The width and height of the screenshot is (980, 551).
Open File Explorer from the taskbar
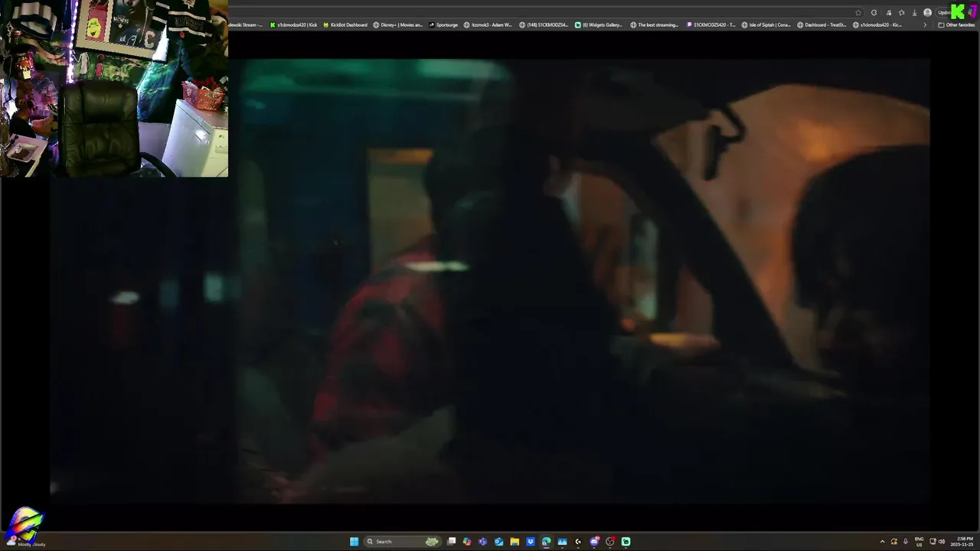(514, 542)
